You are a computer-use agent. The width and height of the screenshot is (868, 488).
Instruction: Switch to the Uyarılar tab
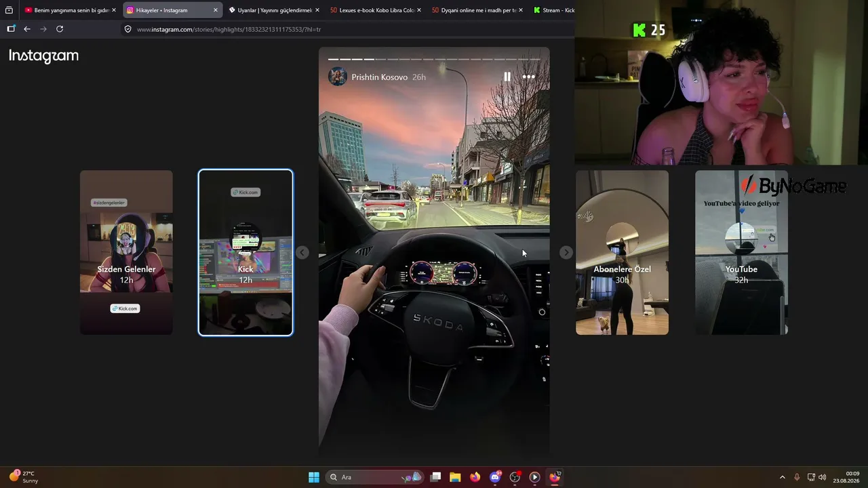(274, 10)
